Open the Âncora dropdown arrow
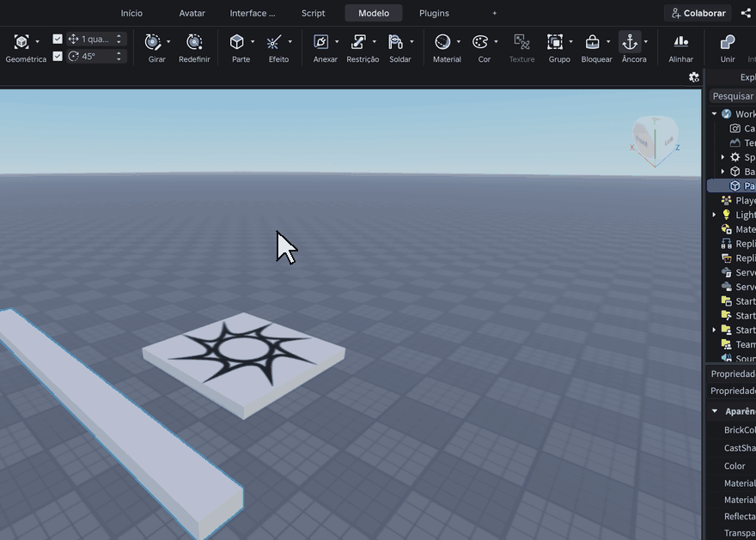This screenshot has width=756, height=540. [x=645, y=42]
